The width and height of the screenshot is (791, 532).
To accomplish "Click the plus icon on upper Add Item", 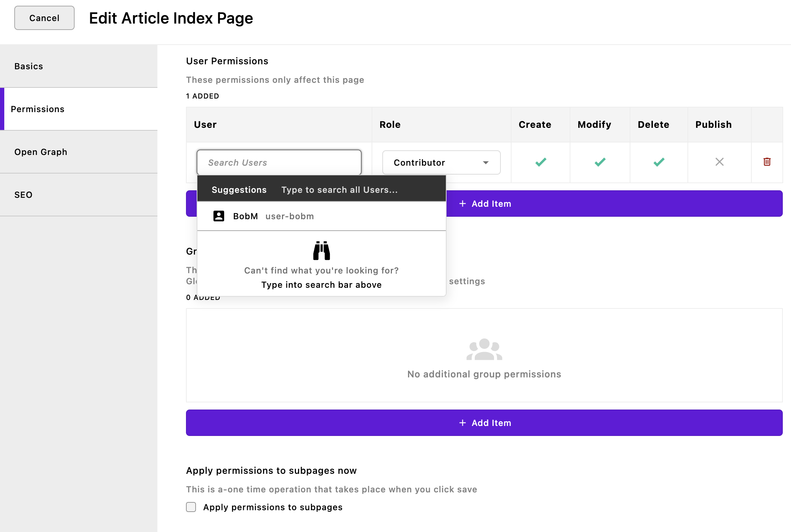I will tap(463, 204).
